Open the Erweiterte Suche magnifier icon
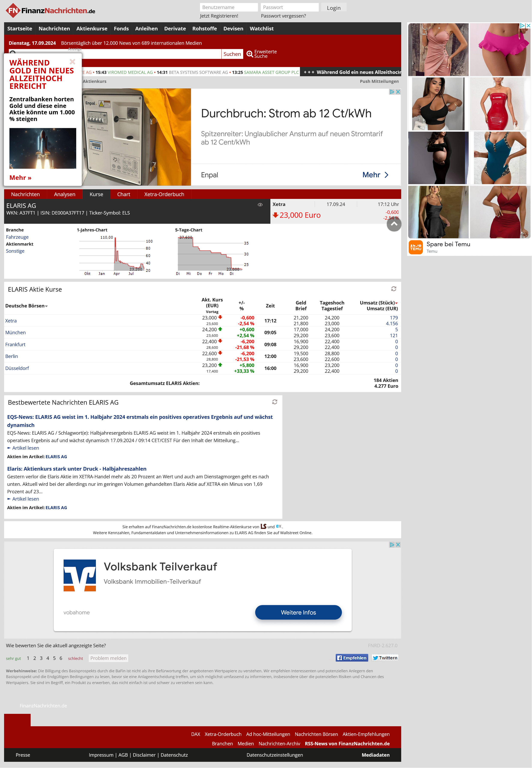This screenshot has height=768, width=532. [x=249, y=54]
